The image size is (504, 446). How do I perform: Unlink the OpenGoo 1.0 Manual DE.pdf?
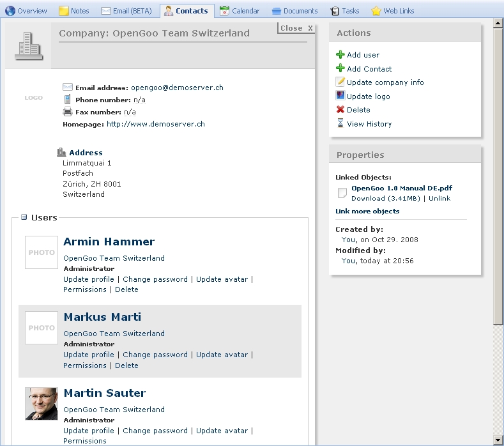(439, 199)
